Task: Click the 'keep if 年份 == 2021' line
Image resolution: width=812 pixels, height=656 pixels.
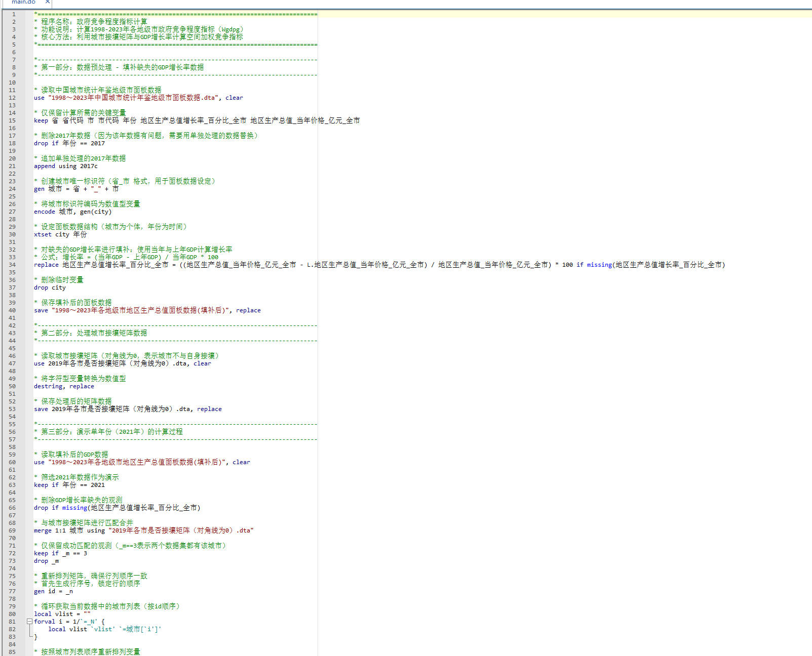Action: (69, 485)
